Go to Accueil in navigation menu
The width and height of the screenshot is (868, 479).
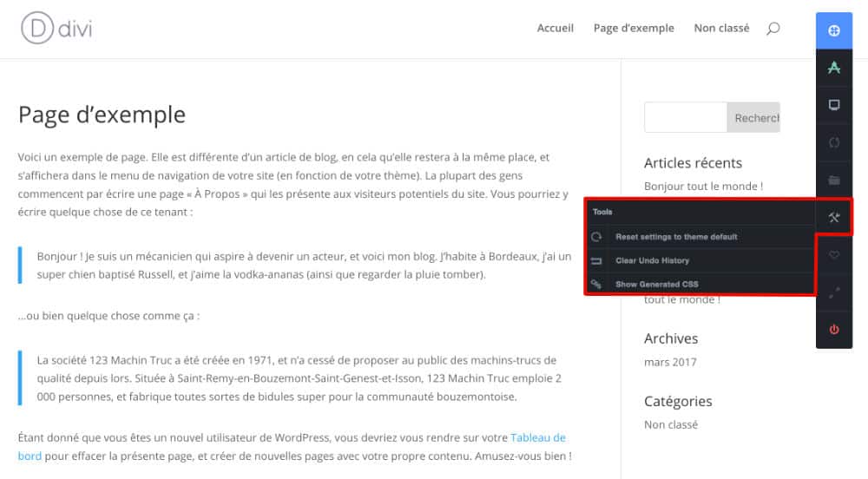(555, 29)
